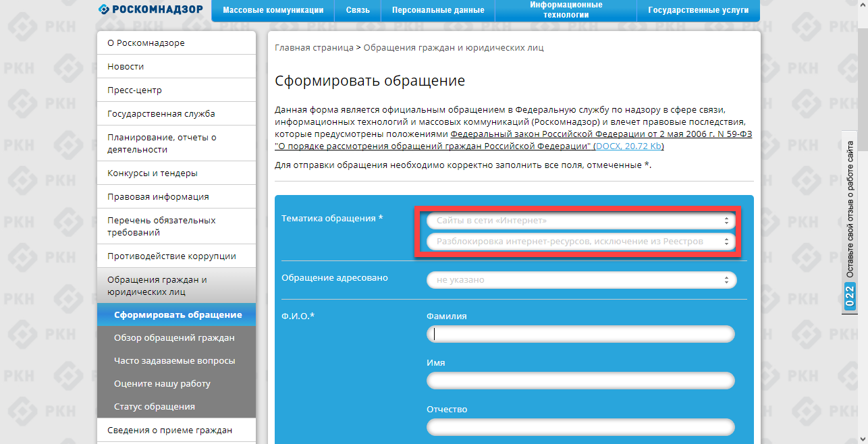Viewport: 868px width, 444px height.
Task: Open Государственные услуги menu
Action: tap(698, 10)
